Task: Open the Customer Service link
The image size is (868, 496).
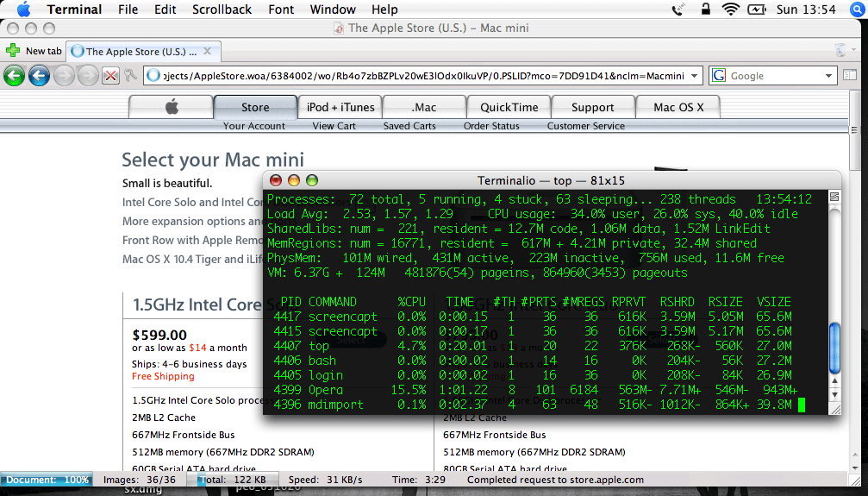Action: click(585, 126)
